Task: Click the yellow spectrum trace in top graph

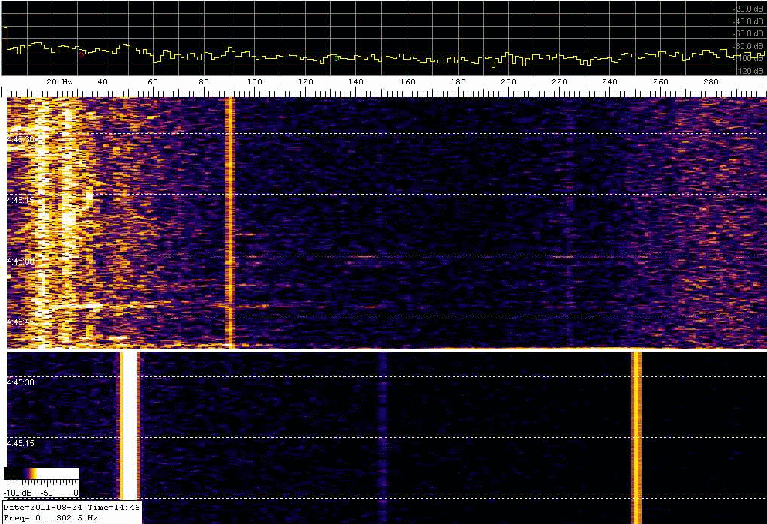Action: tap(300, 57)
